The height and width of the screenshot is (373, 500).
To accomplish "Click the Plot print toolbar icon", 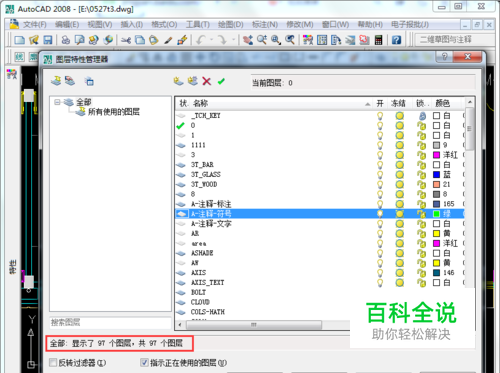I will [66, 40].
